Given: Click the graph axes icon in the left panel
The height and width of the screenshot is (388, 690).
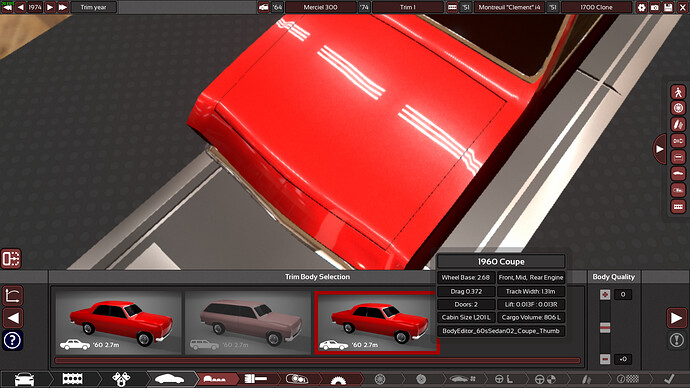Looking at the screenshot, I should 12,296.
